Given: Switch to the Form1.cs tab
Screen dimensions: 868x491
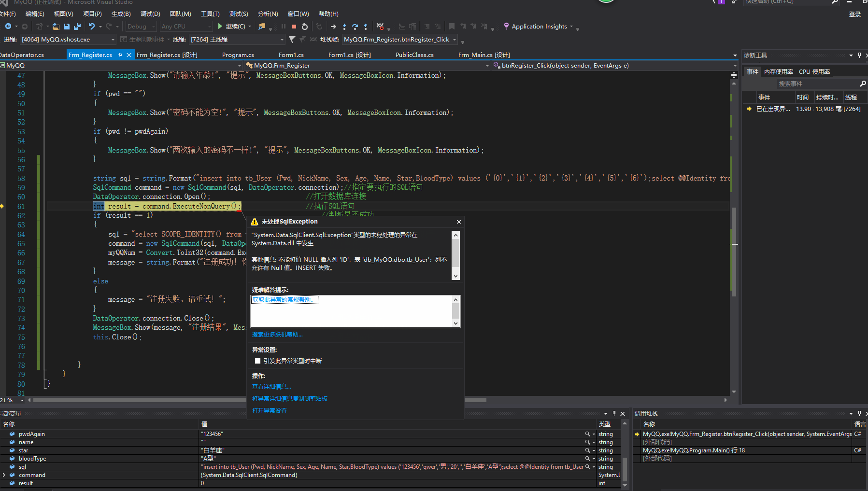Looking at the screenshot, I should tap(291, 55).
